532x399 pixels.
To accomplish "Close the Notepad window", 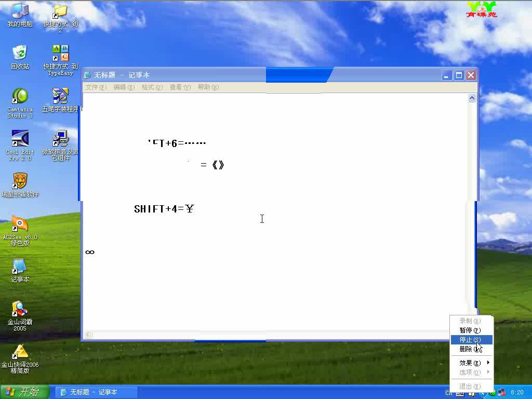I will pos(471,75).
